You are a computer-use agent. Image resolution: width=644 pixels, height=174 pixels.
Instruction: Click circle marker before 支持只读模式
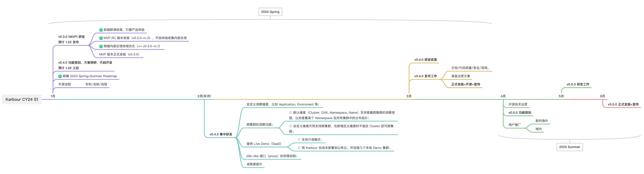point(299,140)
